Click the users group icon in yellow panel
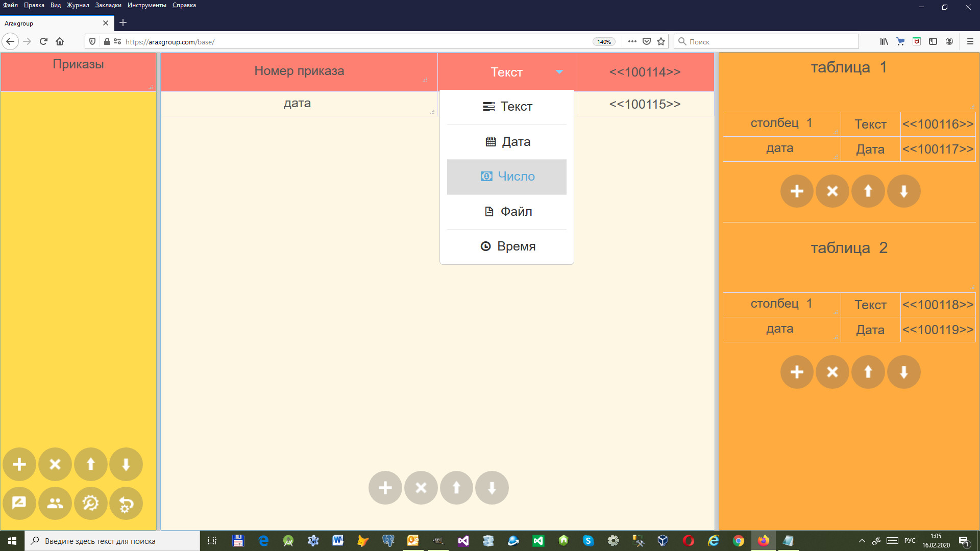The image size is (980, 551). coord(55,504)
